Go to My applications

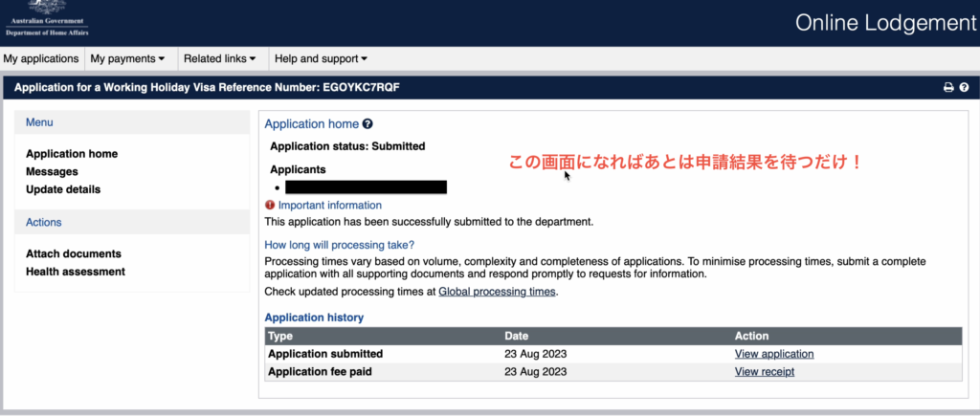click(x=41, y=59)
